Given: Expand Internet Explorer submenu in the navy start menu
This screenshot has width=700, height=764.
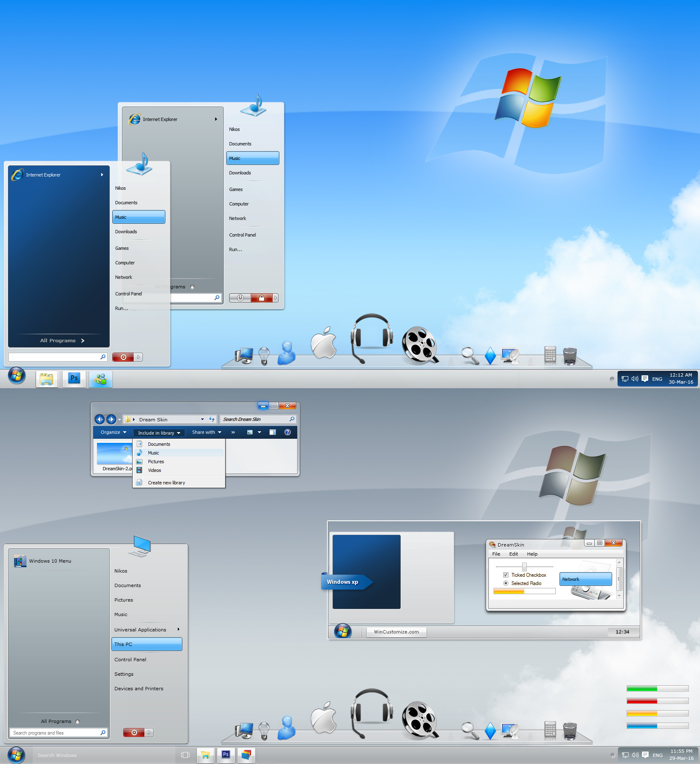Looking at the screenshot, I should [x=102, y=175].
